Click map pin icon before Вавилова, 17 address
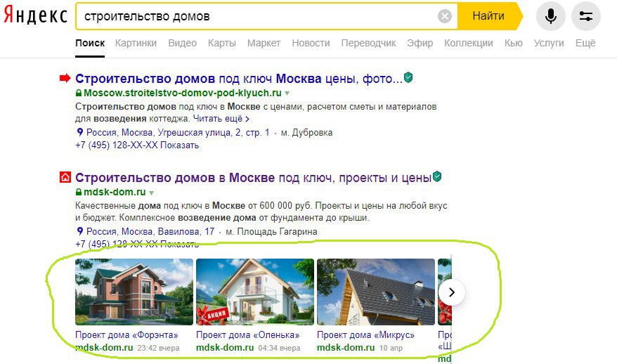617x364 pixels. tap(80, 231)
